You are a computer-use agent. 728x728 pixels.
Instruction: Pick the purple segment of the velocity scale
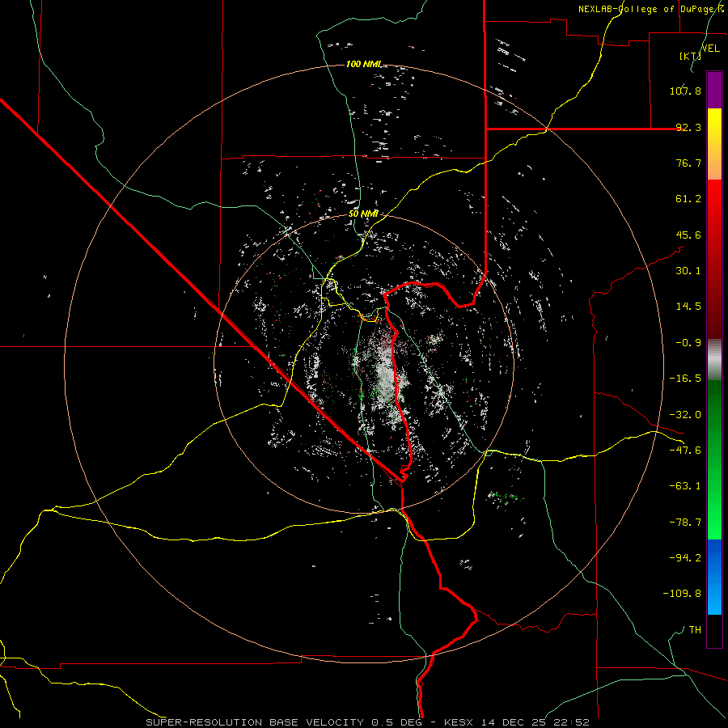[714, 90]
